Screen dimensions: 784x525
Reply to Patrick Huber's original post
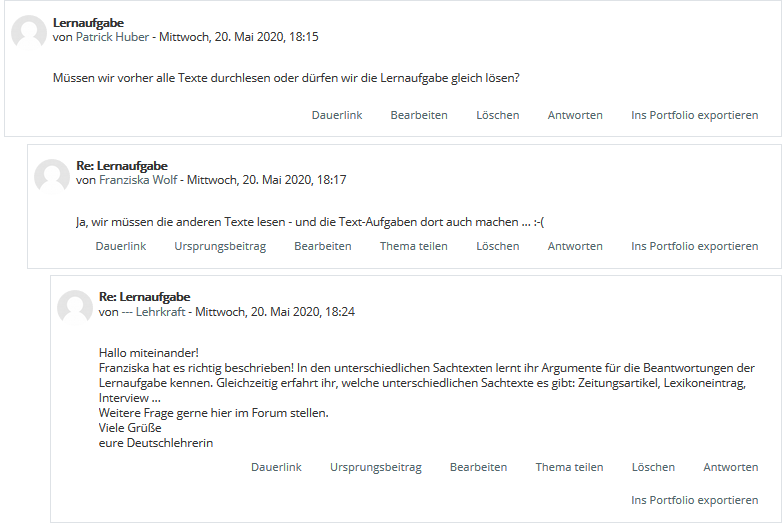point(575,115)
